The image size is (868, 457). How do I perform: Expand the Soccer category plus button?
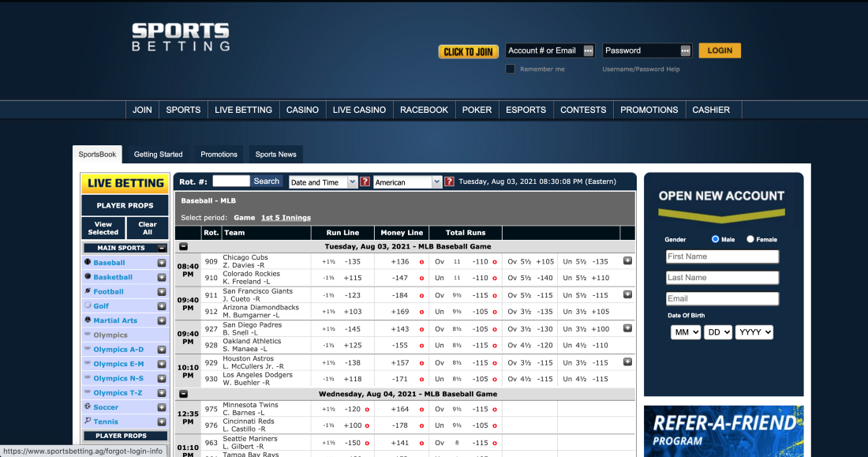click(162, 408)
